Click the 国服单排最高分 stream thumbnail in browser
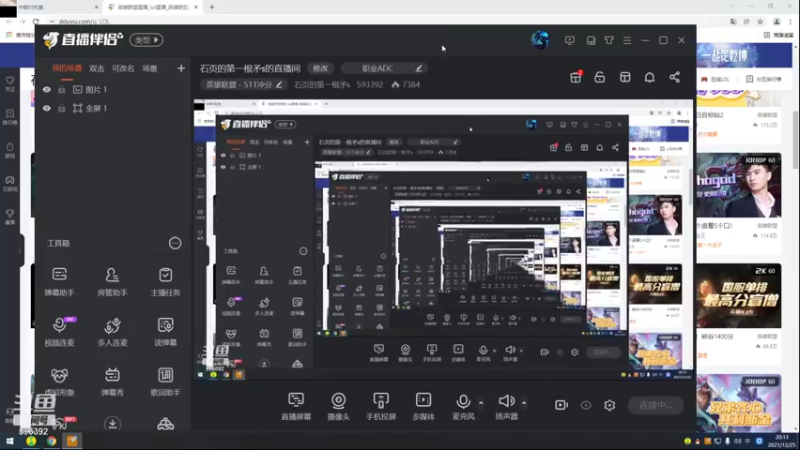This screenshot has width=800, height=450. (x=738, y=296)
